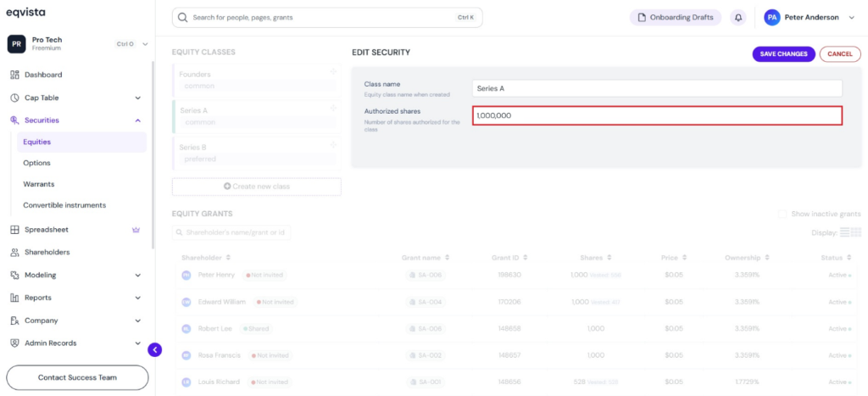Click Louis Richard's avatar icon
The width and height of the screenshot is (868, 396).
point(186,382)
